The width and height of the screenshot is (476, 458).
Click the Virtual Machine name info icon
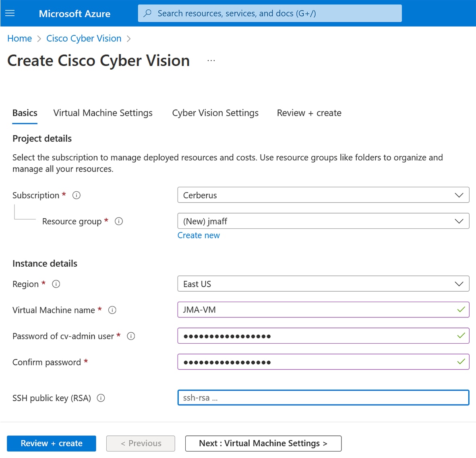[x=113, y=310]
